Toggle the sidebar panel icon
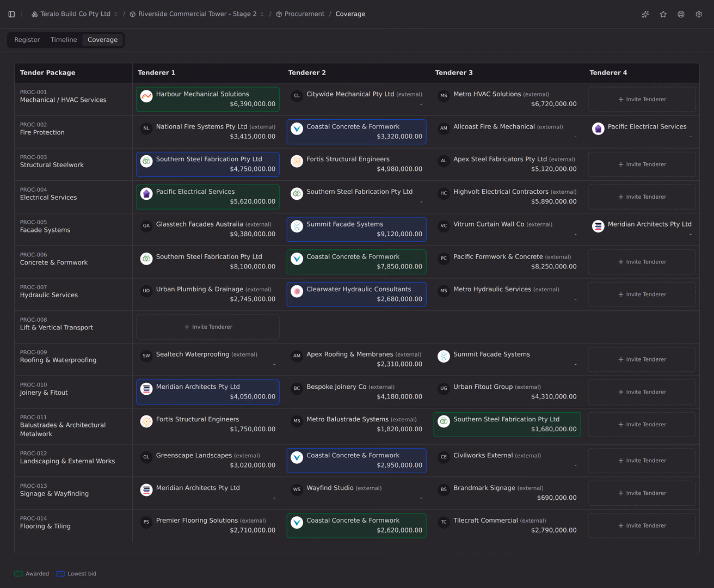Screen dimensions: 714x588 click(11, 14)
